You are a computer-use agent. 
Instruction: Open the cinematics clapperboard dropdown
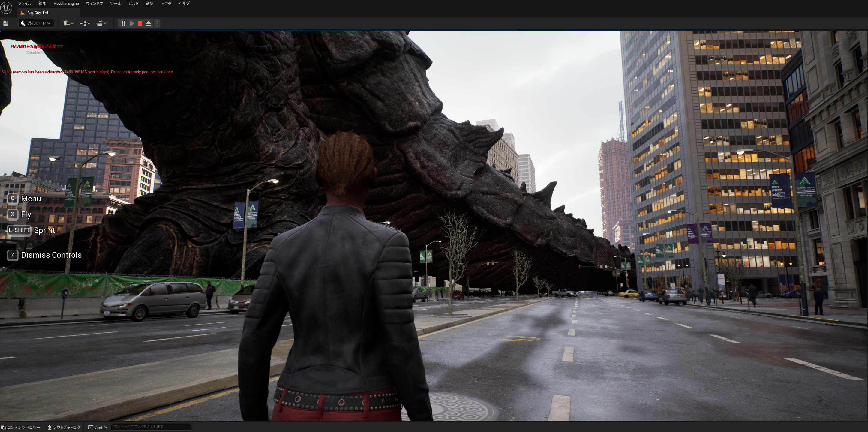(101, 23)
